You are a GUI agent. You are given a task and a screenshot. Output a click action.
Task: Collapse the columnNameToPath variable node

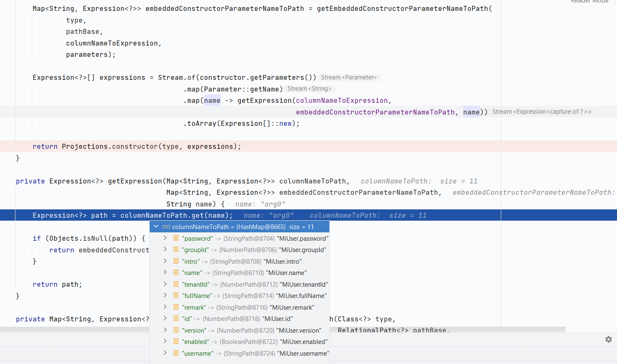[x=156, y=226]
